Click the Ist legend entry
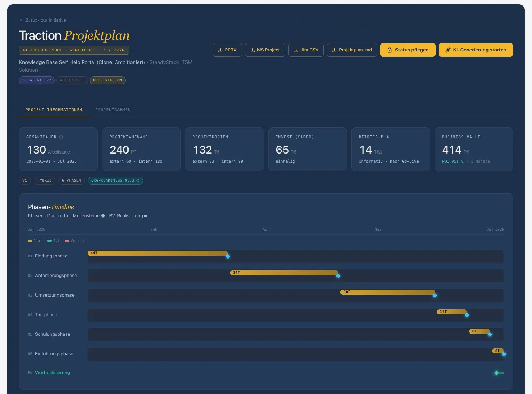This screenshot has width=532, height=394. [54, 241]
